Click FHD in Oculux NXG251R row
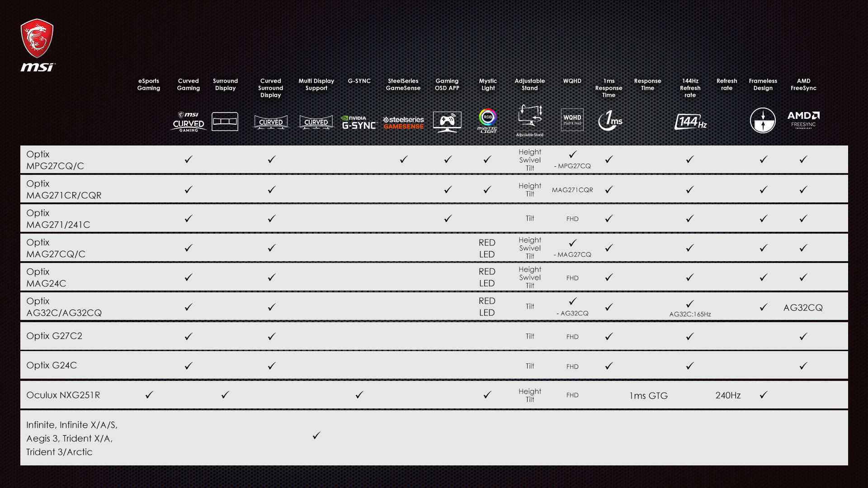This screenshot has height=488, width=868. point(572,395)
